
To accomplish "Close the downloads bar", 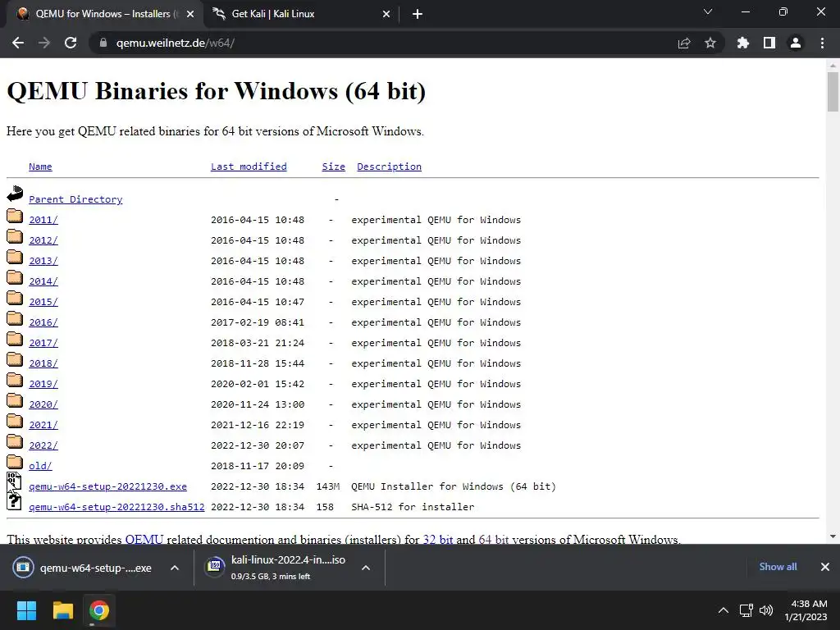I will coord(825,567).
